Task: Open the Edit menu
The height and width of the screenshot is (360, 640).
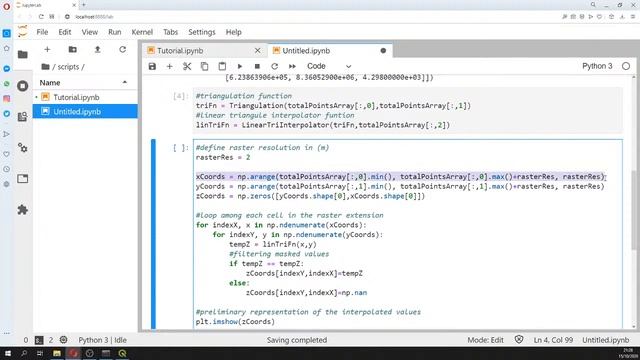Action: [64, 32]
